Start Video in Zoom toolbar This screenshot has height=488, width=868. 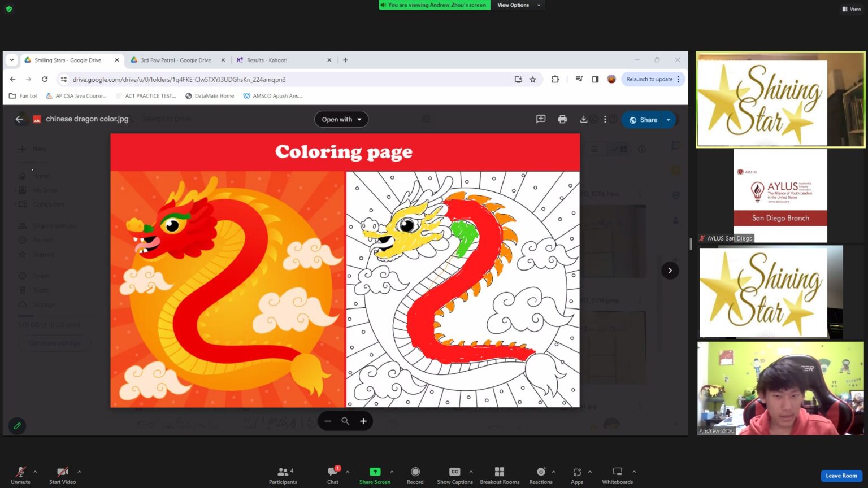coord(62,475)
